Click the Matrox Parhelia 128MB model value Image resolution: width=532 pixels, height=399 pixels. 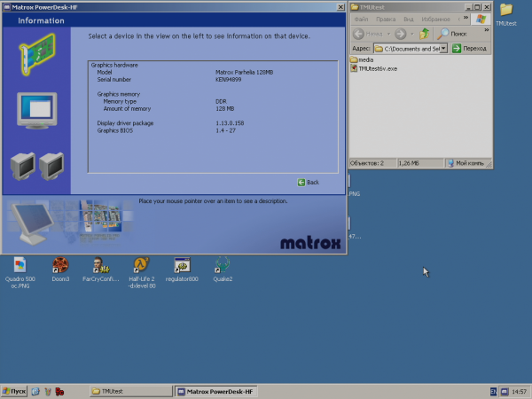click(x=245, y=73)
